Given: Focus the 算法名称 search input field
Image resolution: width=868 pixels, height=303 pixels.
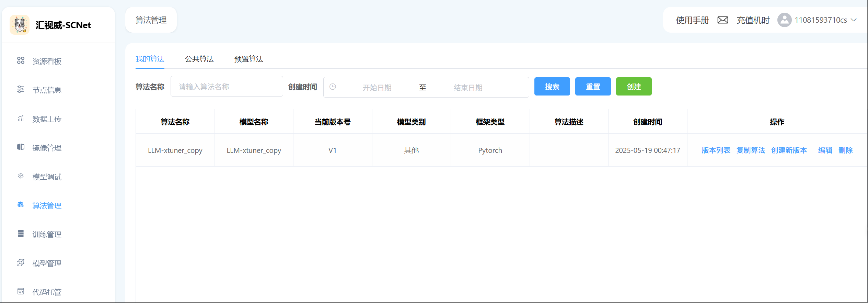Looking at the screenshot, I should tap(227, 87).
